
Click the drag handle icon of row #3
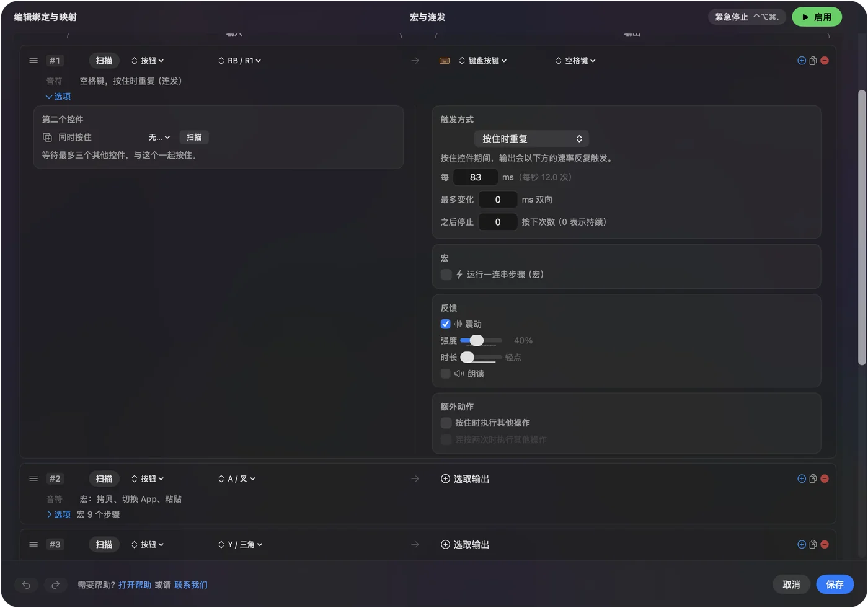coord(33,544)
